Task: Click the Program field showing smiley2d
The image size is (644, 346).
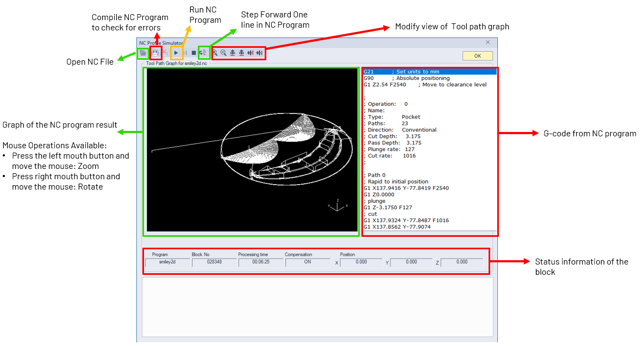Action: point(167,262)
